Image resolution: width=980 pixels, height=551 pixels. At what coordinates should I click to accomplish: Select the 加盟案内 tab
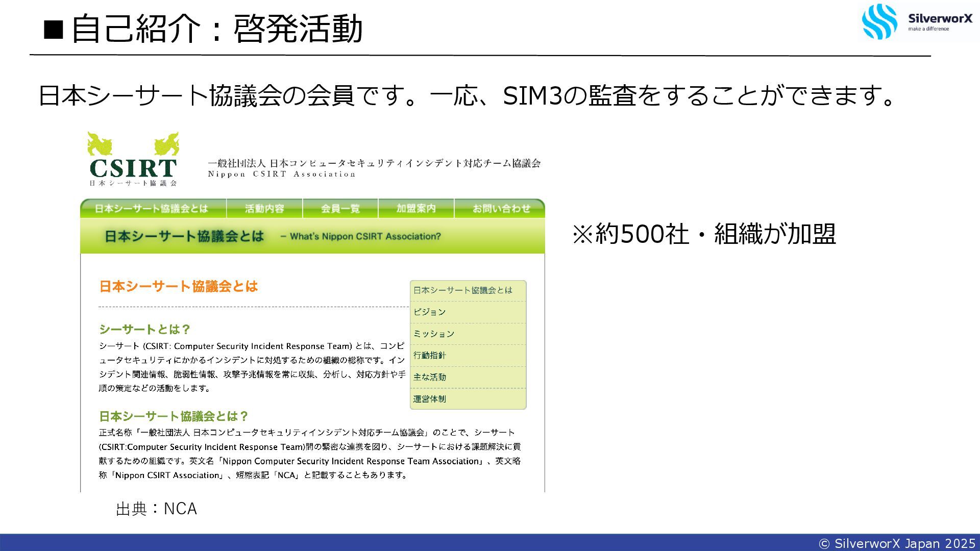point(416,209)
